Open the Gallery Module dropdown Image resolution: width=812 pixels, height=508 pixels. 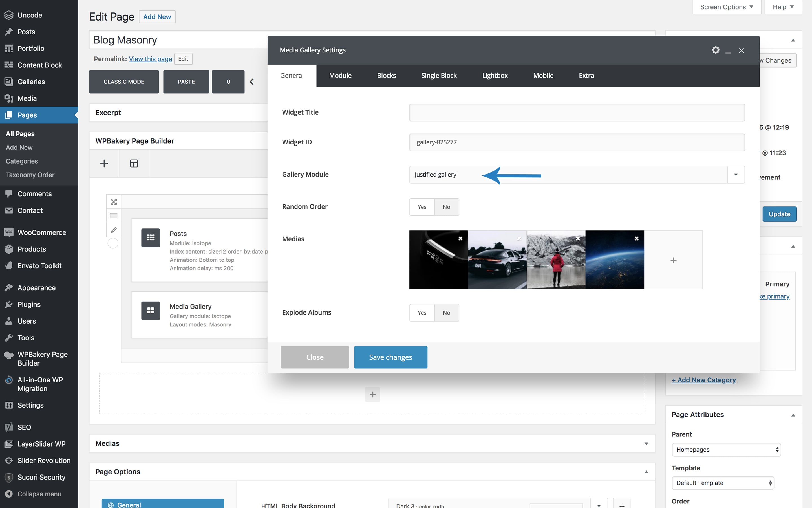point(735,174)
